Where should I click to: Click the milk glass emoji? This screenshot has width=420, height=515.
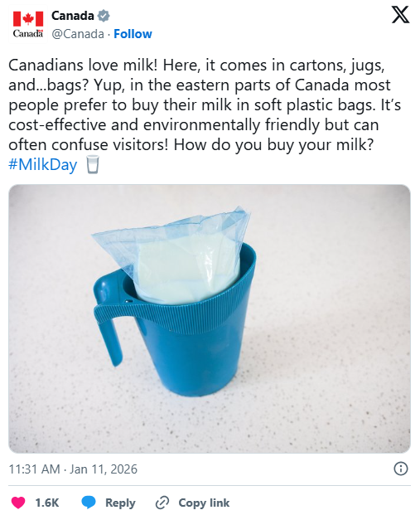tap(93, 164)
